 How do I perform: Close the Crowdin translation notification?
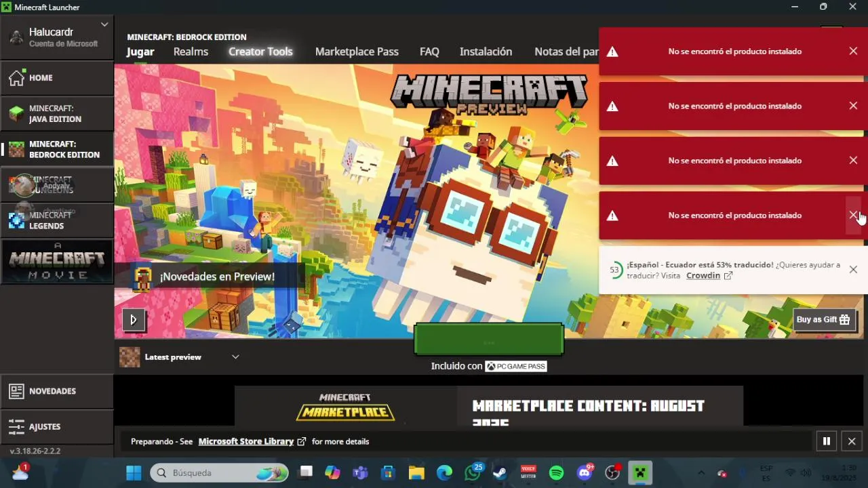click(x=853, y=270)
